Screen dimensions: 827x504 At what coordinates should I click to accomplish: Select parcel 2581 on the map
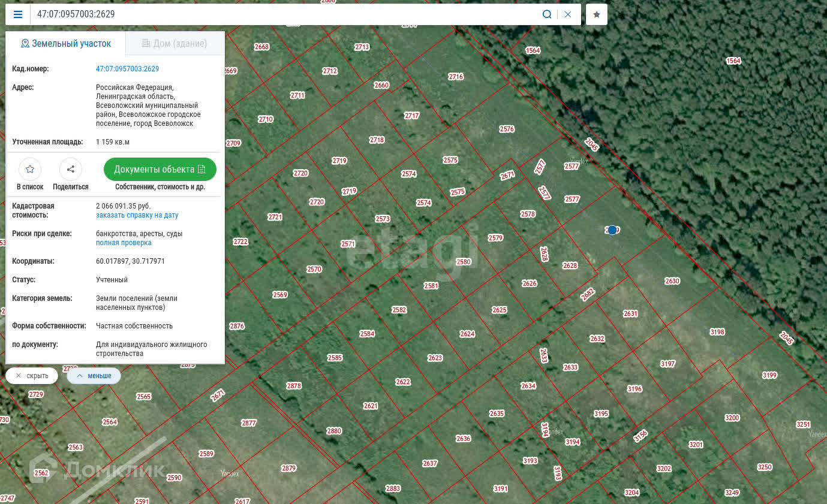(x=431, y=286)
